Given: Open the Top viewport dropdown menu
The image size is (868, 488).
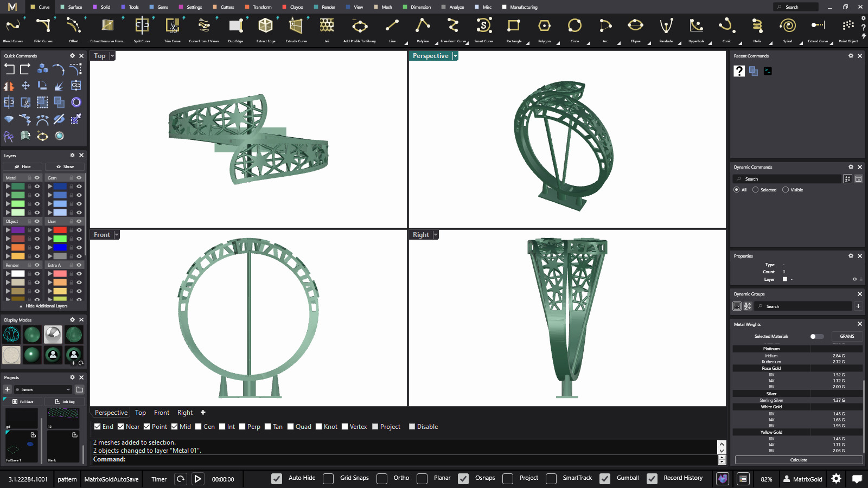Looking at the screenshot, I should (x=112, y=56).
